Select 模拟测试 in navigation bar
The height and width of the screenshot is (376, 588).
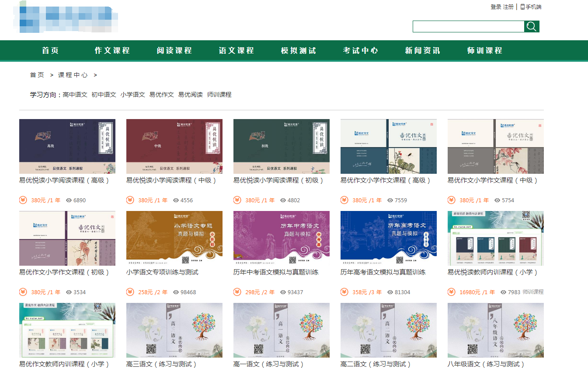tap(299, 50)
